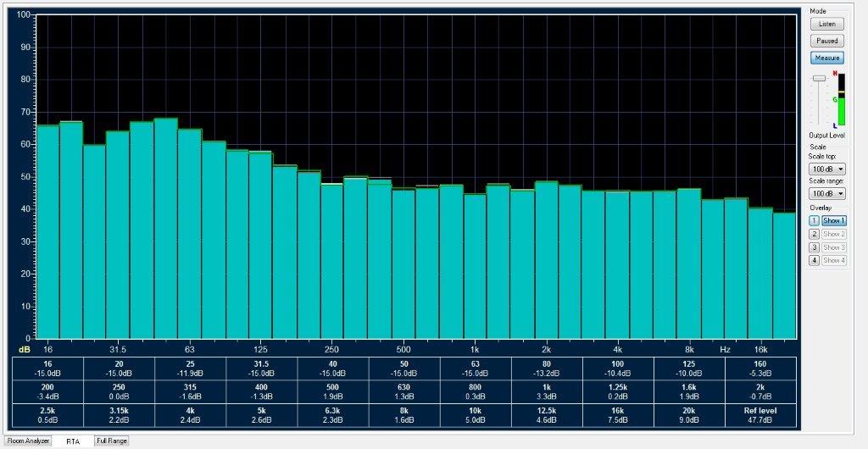Activate Measure mode
This screenshot has height=449, width=868.
[x=826, y=58]
